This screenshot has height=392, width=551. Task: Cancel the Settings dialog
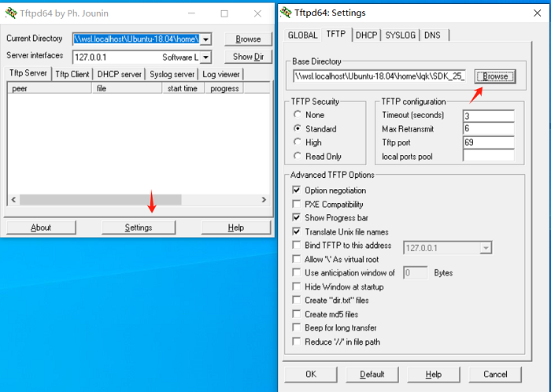495,375
